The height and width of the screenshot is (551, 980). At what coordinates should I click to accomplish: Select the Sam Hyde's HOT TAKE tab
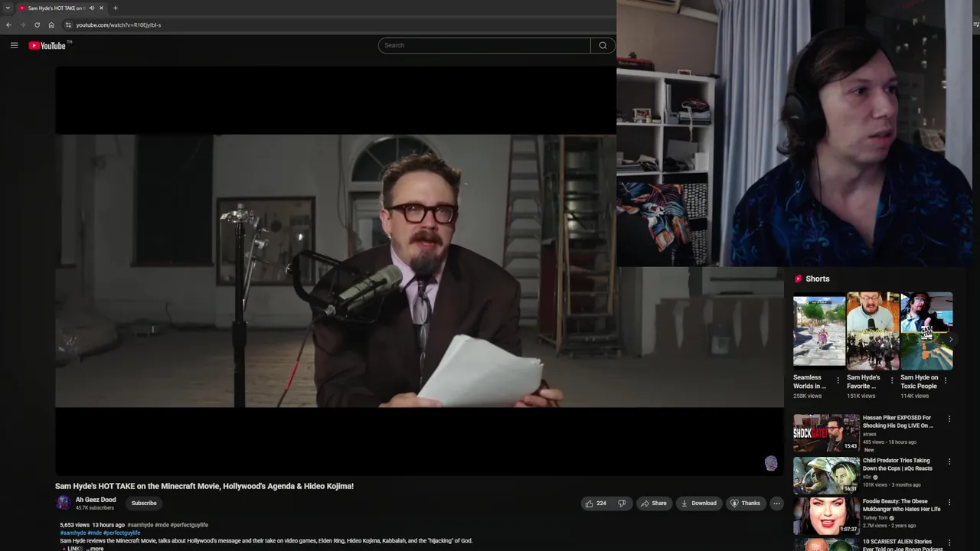56,8
